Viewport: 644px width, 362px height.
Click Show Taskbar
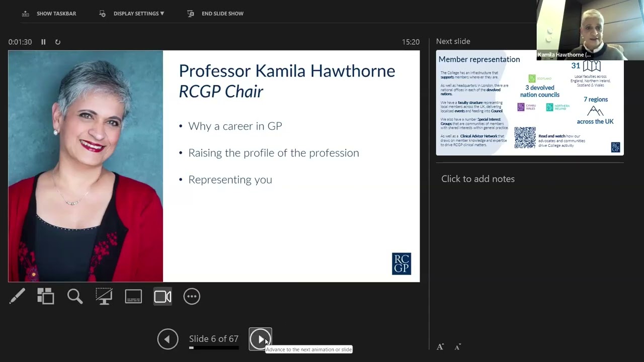click(56, 14)
